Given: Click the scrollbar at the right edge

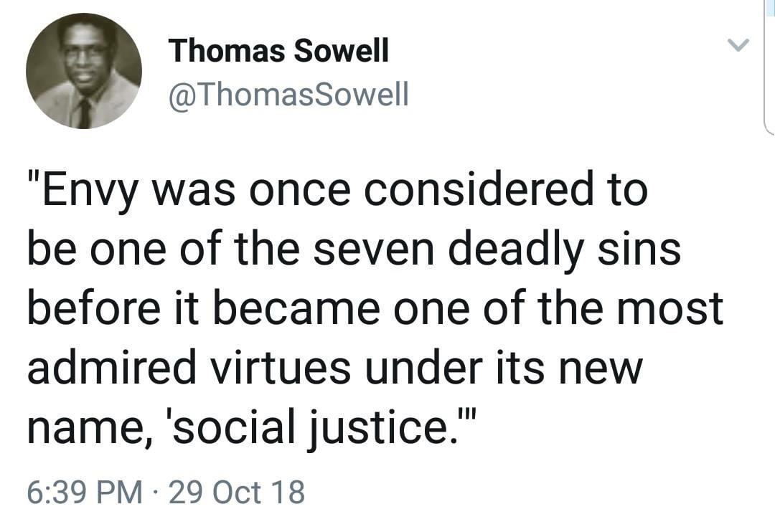Looking at the screenshot, I should click(x=769, y=65).
